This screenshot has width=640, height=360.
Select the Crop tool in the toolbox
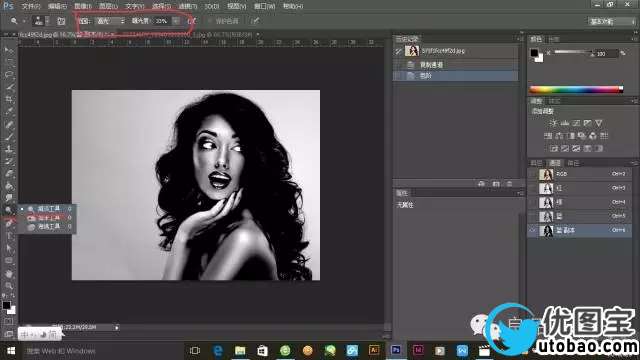9,99
